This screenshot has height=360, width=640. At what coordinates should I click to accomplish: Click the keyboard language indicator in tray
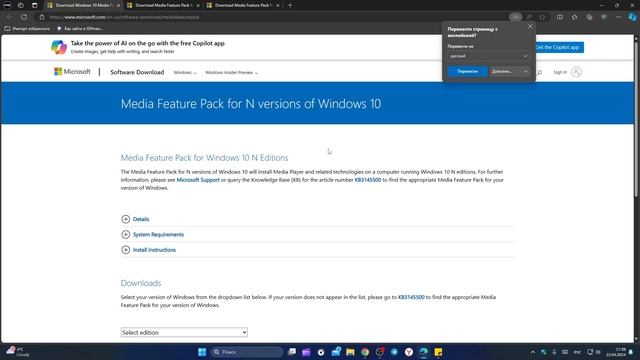pyautogui.click(x=577, y=352)
